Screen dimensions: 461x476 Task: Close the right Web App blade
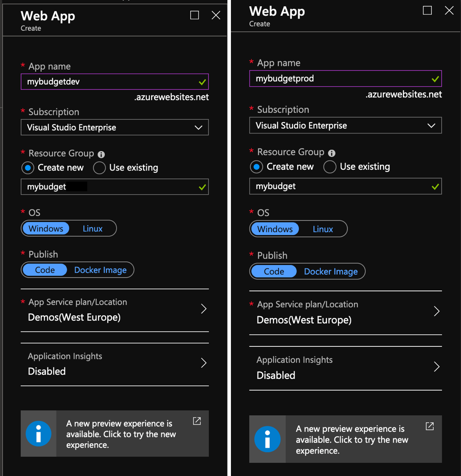pyautogui.click(x=449, y=11)
